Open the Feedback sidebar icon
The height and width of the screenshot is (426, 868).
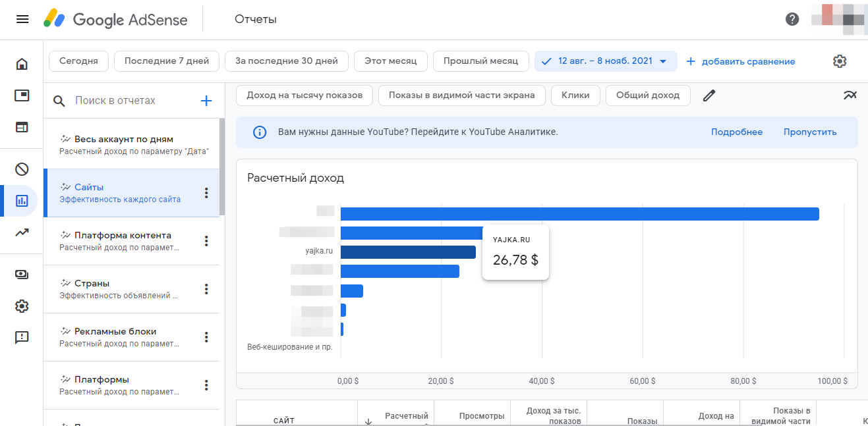22,338
